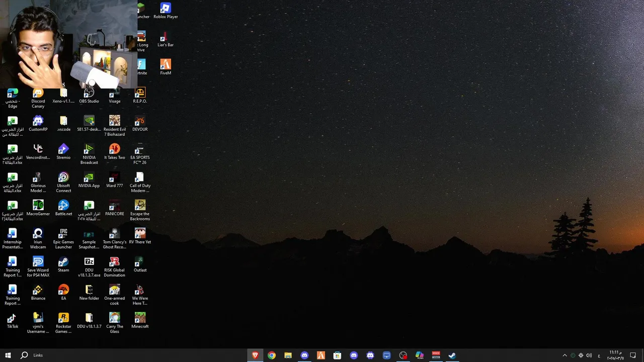
Task: Open the FiveM desktop shortcut
Action: pos(166,67)
